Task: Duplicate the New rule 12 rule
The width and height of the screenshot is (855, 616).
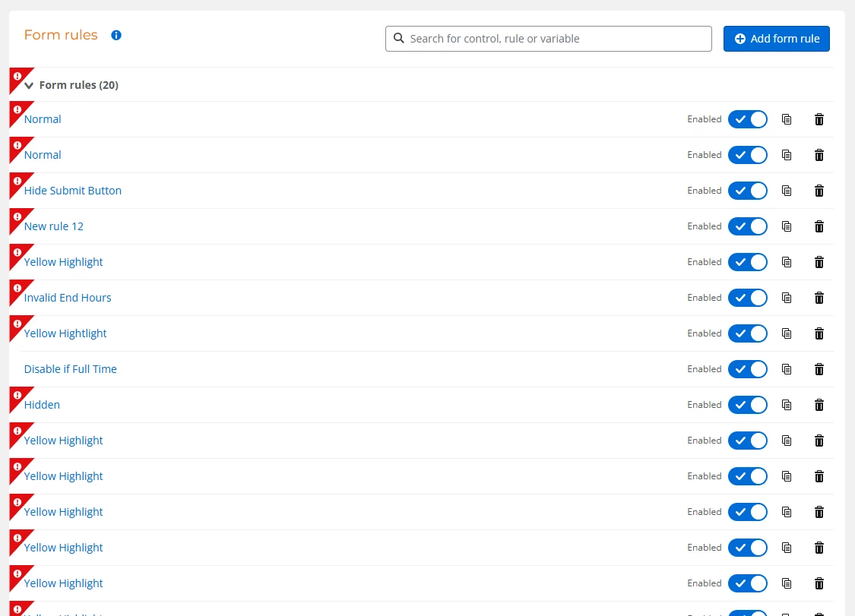Action: coord(787,226)
